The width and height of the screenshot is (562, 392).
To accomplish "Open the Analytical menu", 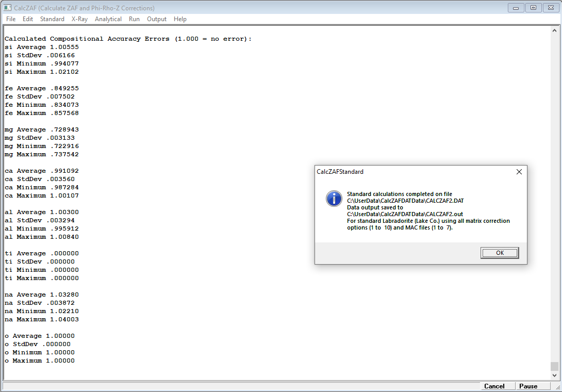I will 108,19.
